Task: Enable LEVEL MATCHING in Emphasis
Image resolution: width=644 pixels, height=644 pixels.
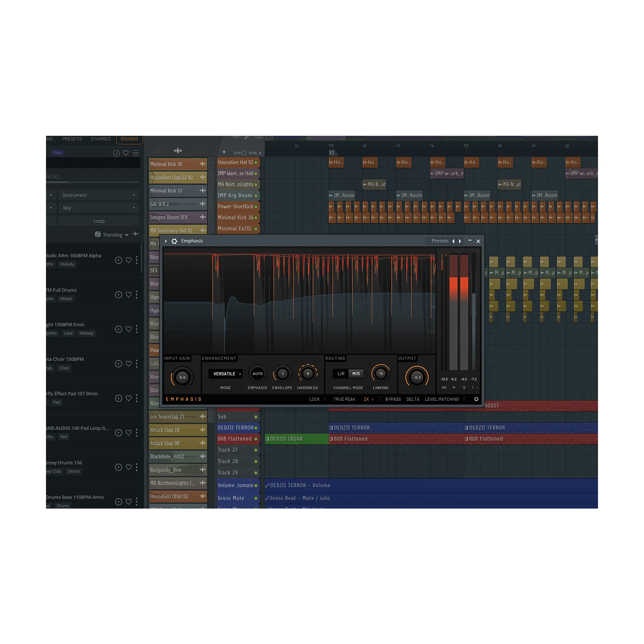Action: (442, 399)
